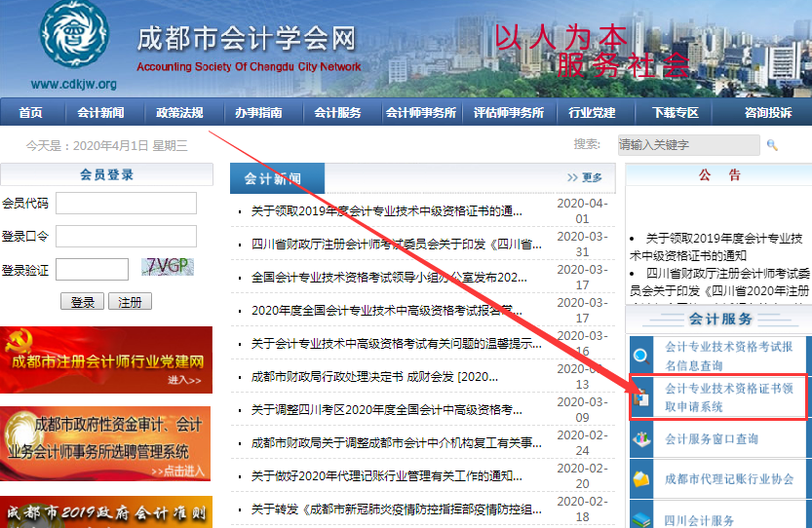Click document icon beside 证书领取申请系统

[640, 397]
